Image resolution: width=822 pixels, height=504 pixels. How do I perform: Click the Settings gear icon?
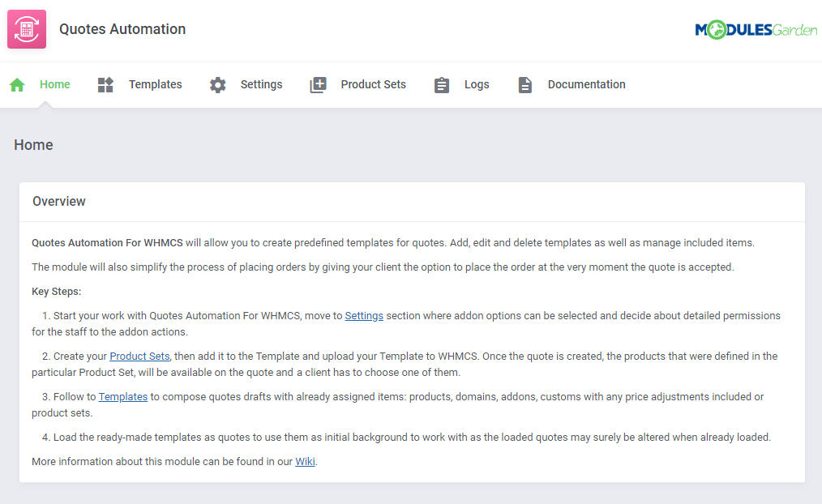click(217, 85)
